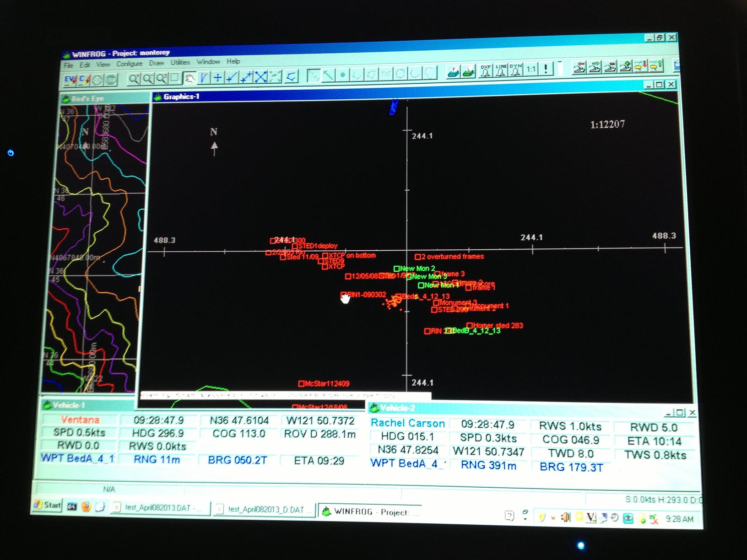Select the green arrow pointer draw tool
The width and height of the screenshot is (747, 560).
[328, 75]
